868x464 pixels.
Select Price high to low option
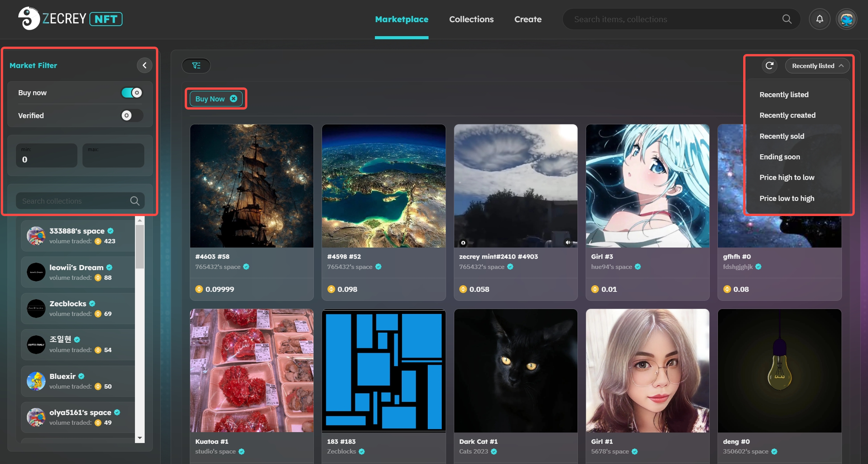pyautogui.click(x=787, y=178)
